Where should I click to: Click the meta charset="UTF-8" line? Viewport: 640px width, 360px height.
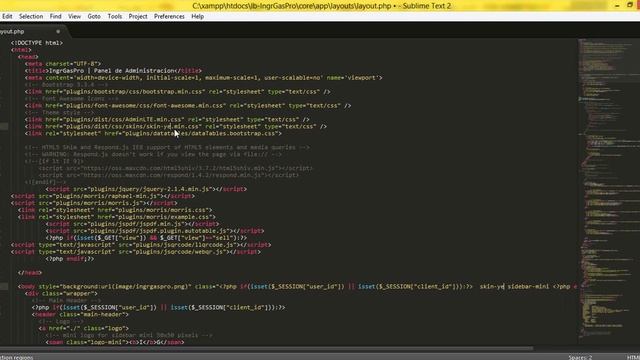[63, 64]
